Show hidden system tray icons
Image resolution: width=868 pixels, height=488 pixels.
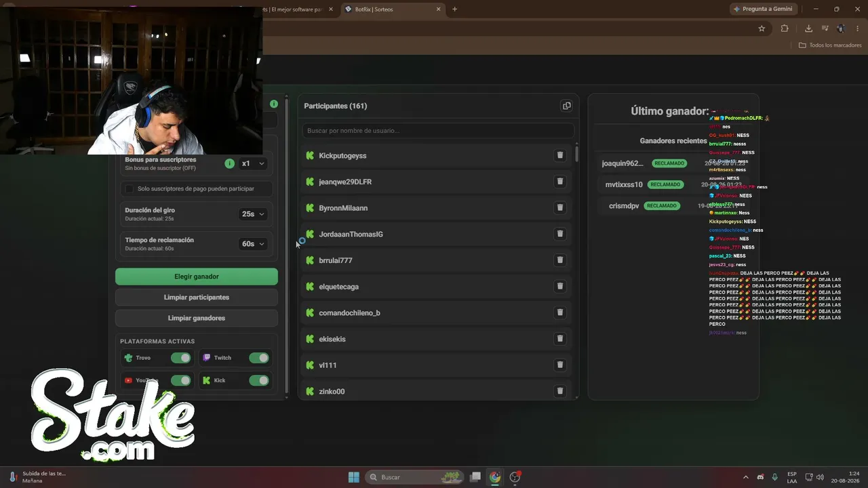746,477
